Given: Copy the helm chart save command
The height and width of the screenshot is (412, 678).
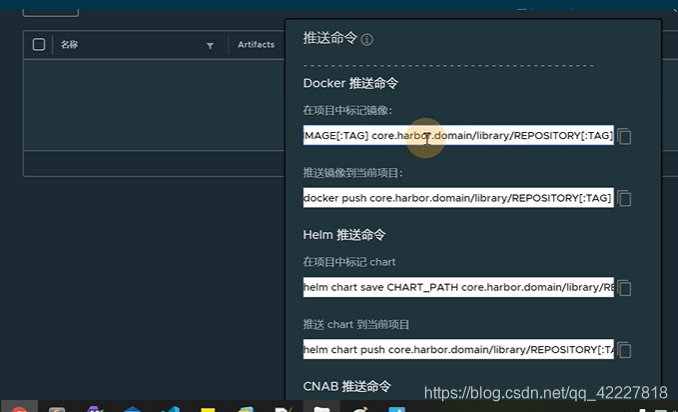Looking at the screenshot, I should click(624, 288).
